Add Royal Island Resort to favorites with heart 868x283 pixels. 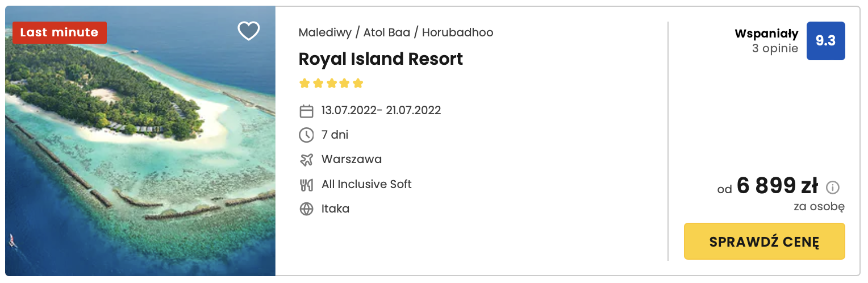(248, 31)
